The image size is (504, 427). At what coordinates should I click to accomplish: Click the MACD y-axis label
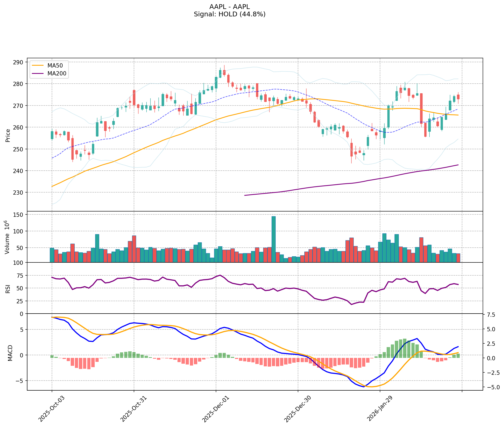10,353
